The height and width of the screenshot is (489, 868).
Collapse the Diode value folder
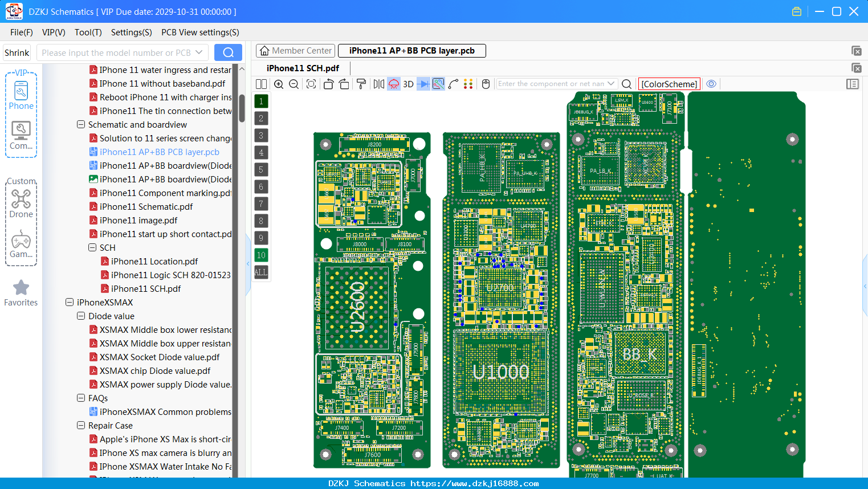[x=81, y=316]
